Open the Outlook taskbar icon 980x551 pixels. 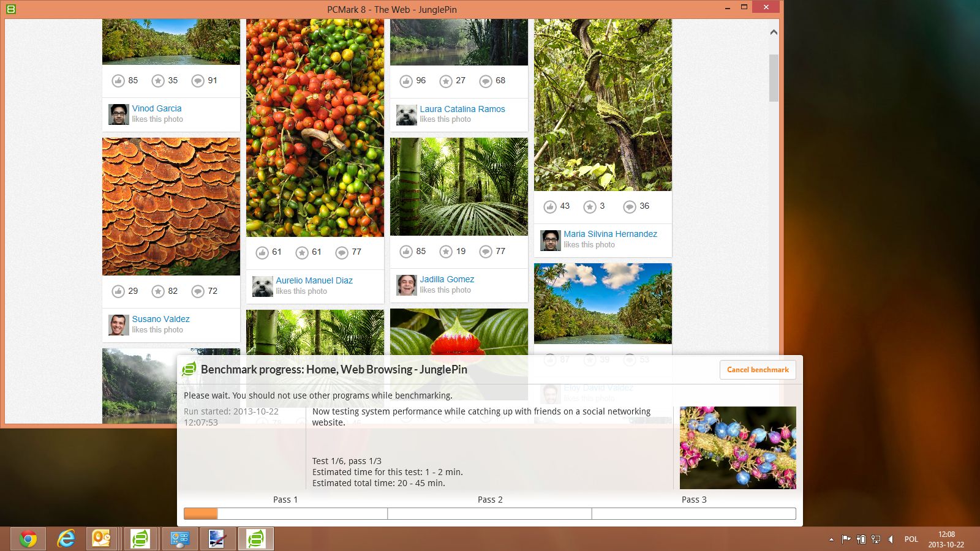click(x=101, y=539)
